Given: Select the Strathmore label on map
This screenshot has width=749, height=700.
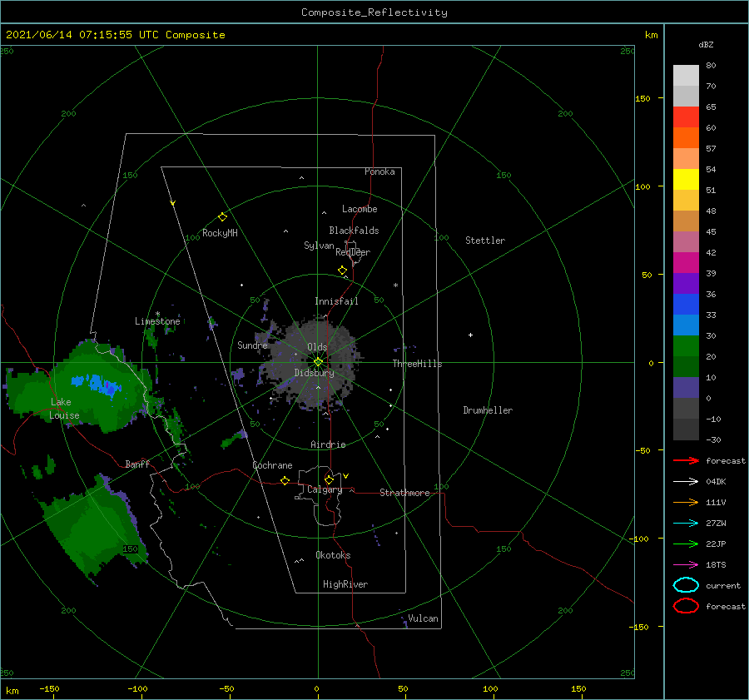Looking at the screenshot, I should (x=404, y=493).
